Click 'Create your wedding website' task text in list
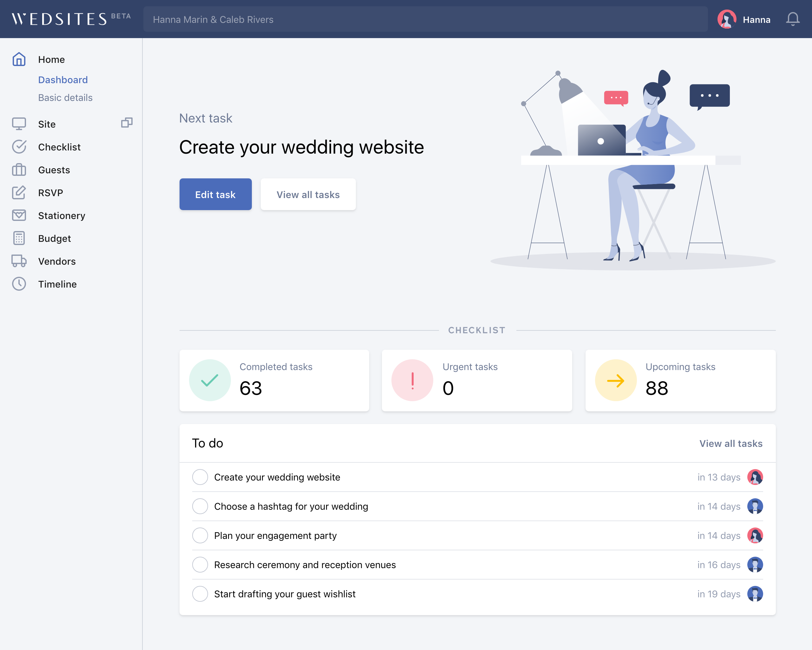812x650 pixels. coord(277,477)
